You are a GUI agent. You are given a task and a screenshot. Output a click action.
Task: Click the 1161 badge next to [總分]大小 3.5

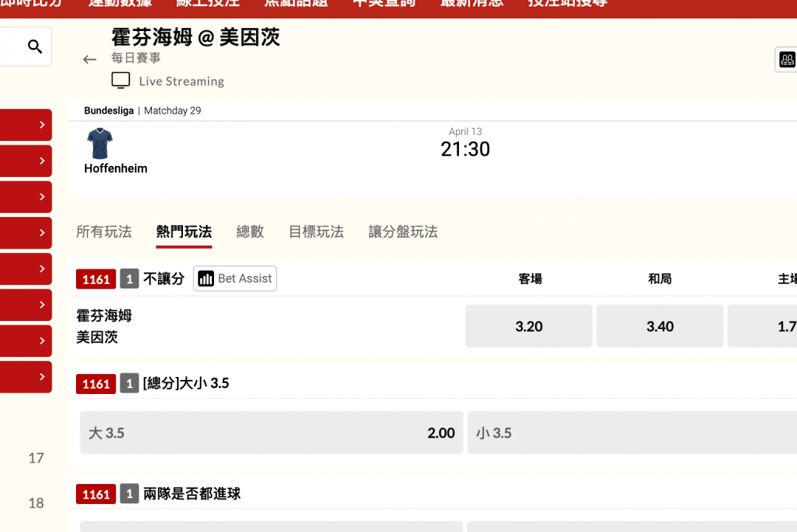click(96, 384)
